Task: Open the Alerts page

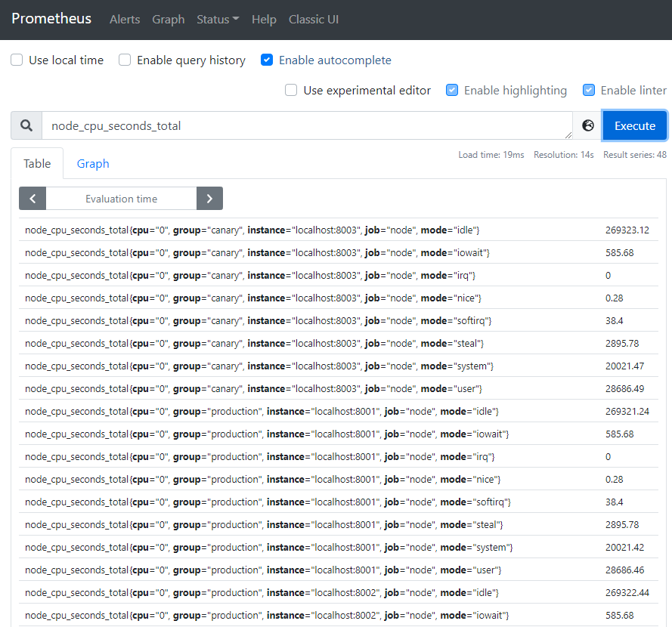Action: [125, 20]
